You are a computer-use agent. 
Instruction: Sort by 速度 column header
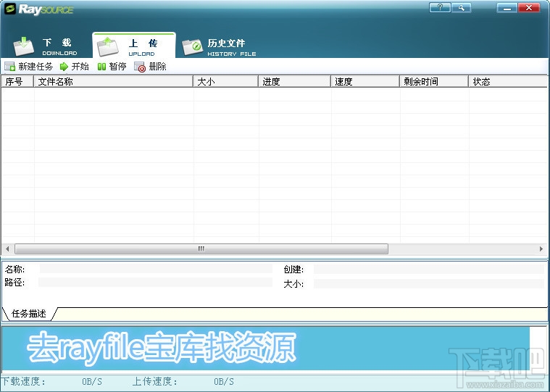(365, 81)
